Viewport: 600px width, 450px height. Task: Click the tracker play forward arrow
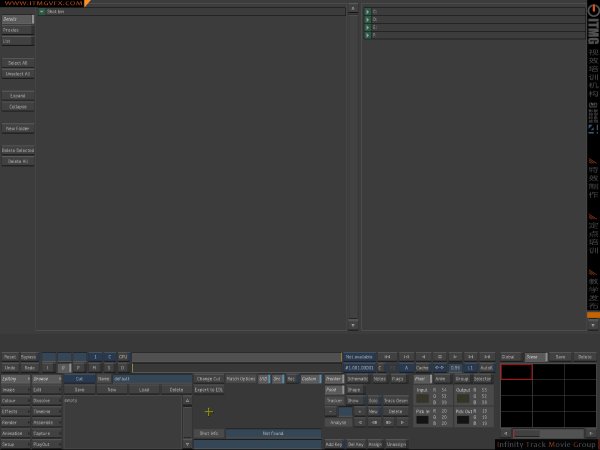coord(402,422)
